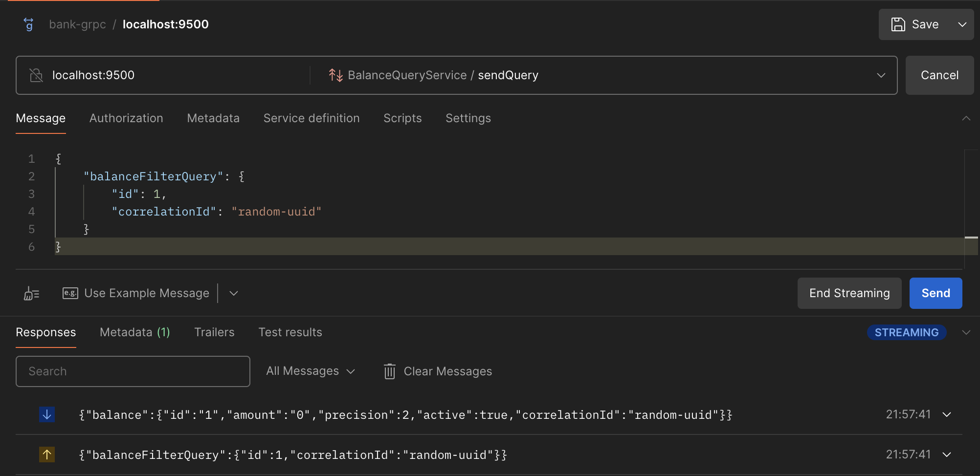
Task: Open the request Metadata tab
Action: (213, 118)
